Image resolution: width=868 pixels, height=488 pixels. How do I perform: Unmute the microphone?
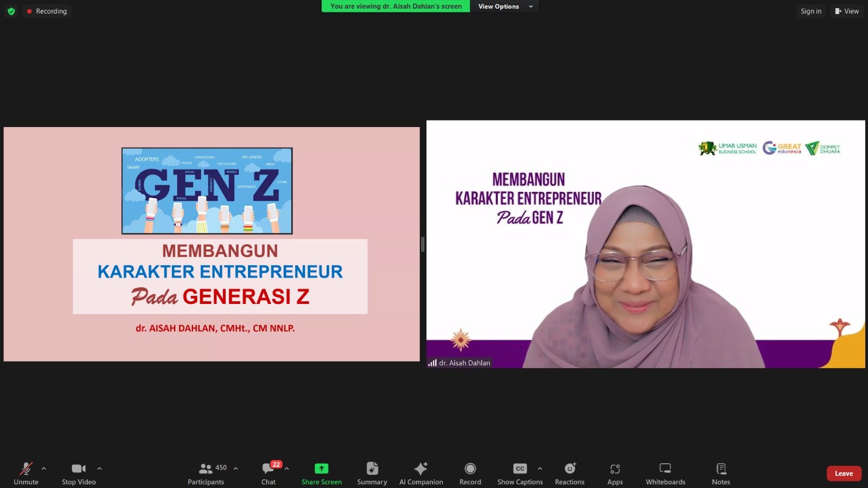[26, 469]
